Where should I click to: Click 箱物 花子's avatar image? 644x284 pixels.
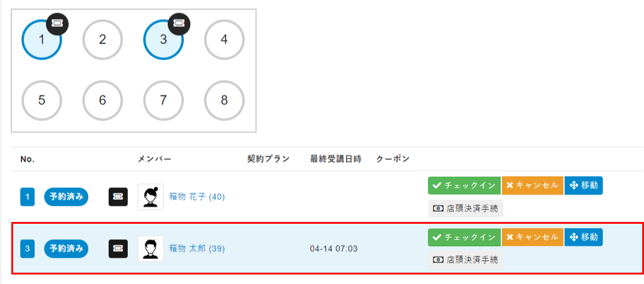[150, 197]
